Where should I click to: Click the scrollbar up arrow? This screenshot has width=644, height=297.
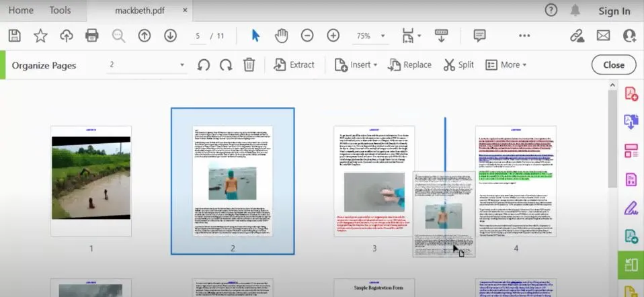[x=612, y=85]
